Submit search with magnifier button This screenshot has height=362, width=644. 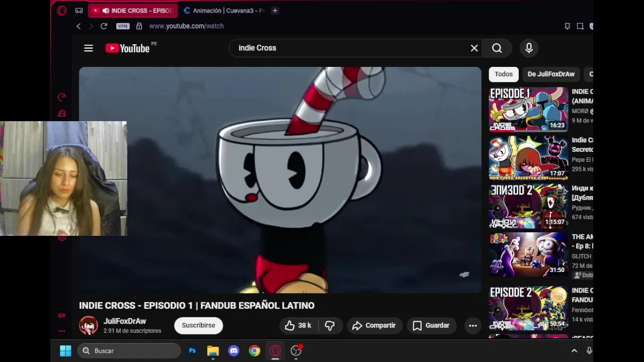tap(497, 48)
